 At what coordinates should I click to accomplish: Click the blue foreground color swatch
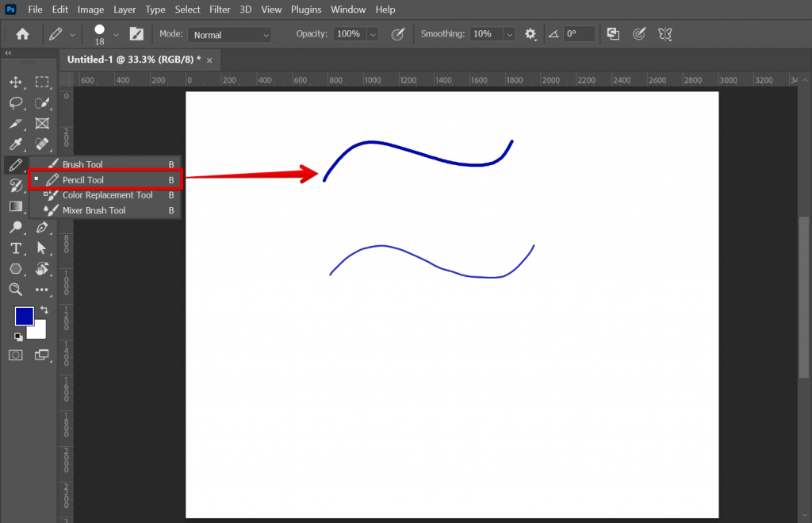pos(24,316)
